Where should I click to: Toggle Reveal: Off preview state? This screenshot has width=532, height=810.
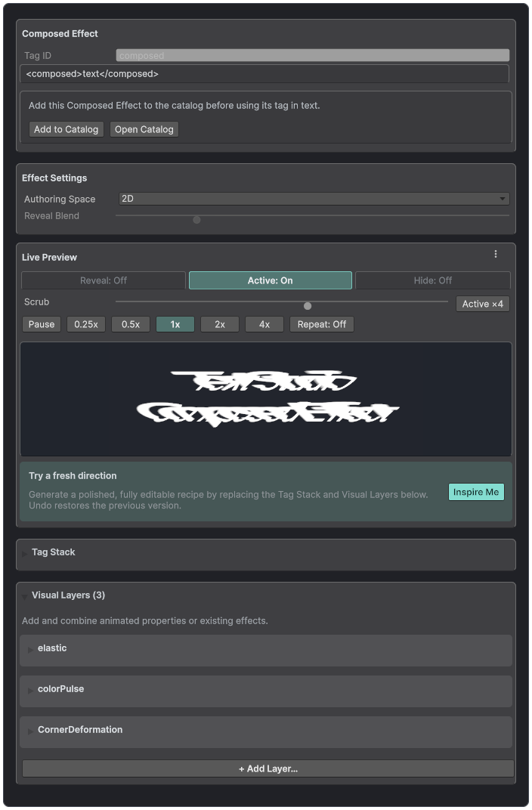tap(104, 280)
